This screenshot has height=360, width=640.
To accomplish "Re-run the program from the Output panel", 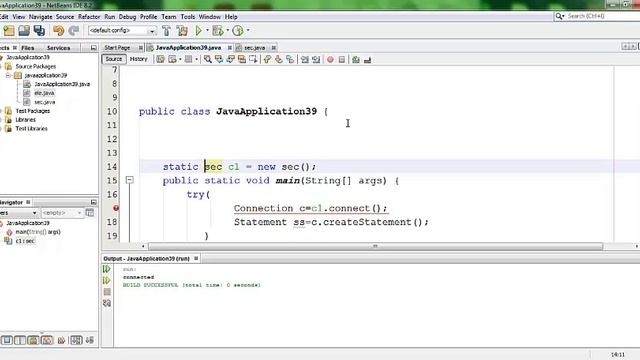I will click(107, 269).
